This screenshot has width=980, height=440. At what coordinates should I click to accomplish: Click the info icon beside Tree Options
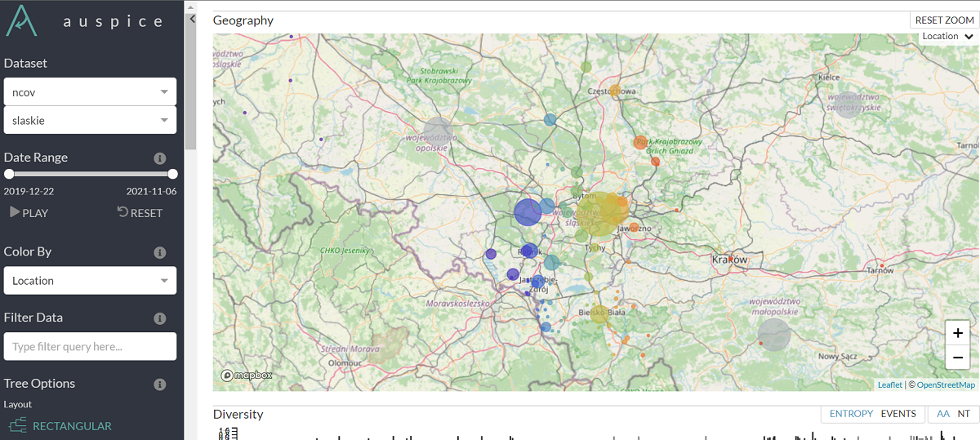[x=160, y=384]
